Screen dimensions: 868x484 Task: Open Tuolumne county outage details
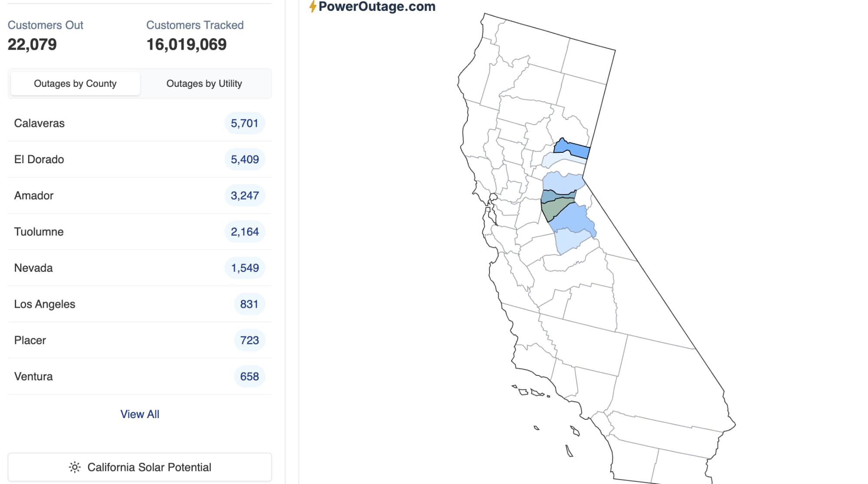[39, 232]
